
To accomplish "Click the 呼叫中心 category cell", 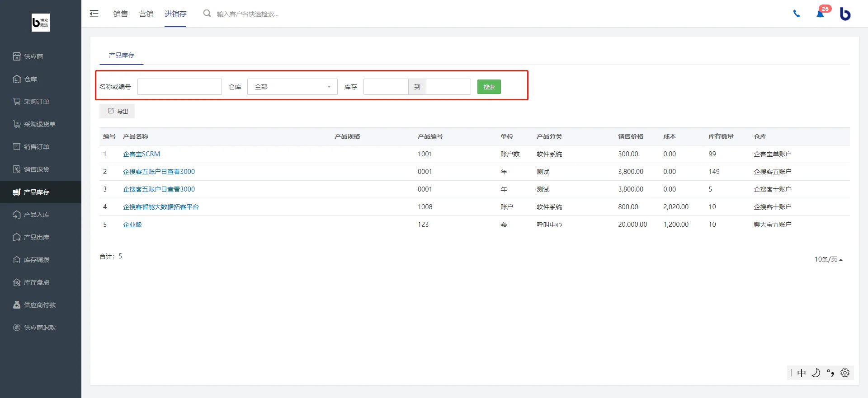I will tap(549, 225).
